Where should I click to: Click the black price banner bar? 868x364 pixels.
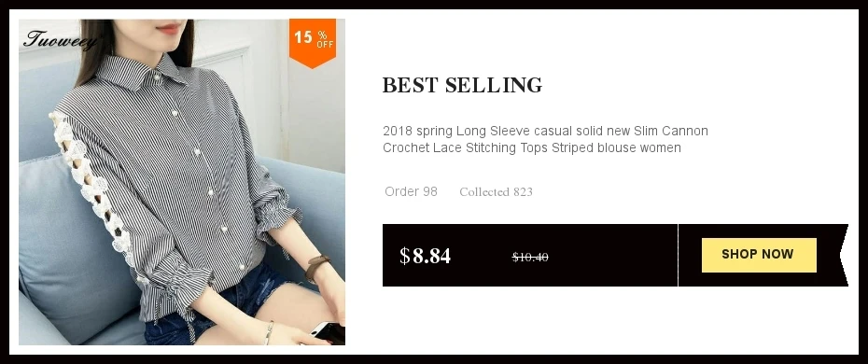[615, 255]
